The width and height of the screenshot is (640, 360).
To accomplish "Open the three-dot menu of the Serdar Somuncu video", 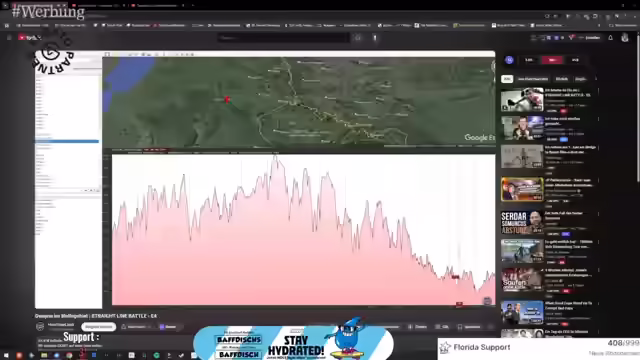I will (x=598, y=214).
